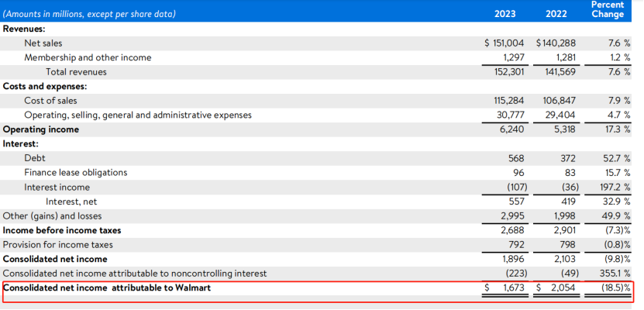
Task: Select tax provision 2022 value 798
Action: click(568, 245)
